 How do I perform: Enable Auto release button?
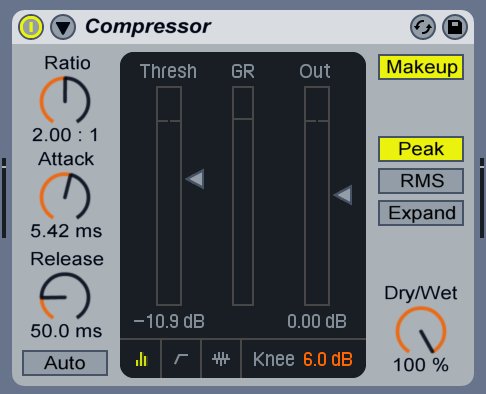(x=65, y=363)
